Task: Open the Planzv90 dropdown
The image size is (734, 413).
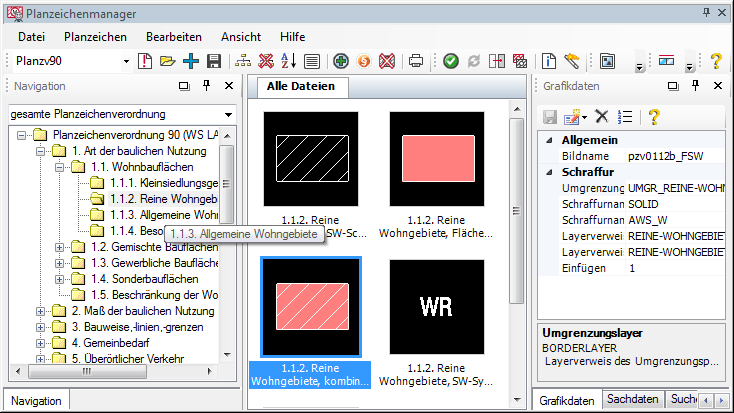Action: (x=126, y=62)
